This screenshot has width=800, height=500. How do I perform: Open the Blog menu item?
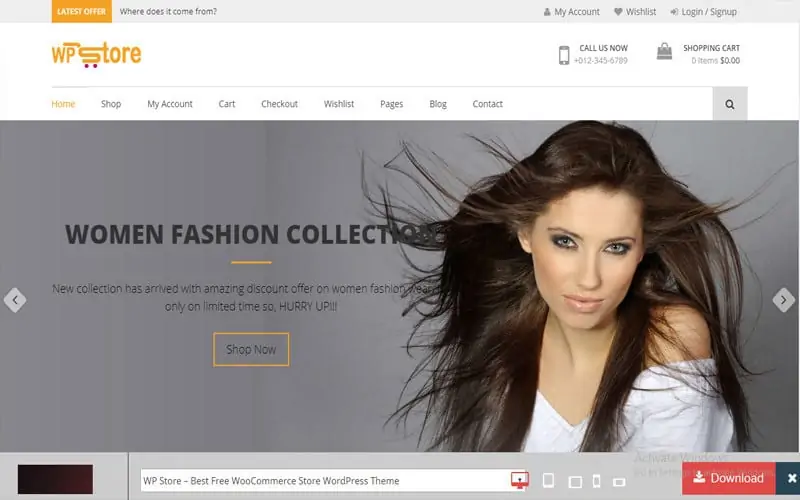coord(438,104)
